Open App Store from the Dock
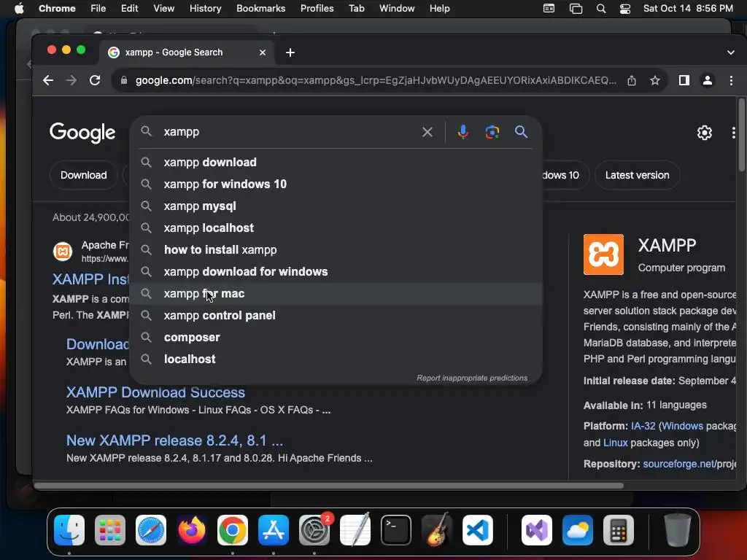The width and height of the screenshot is (747, 560). [x=274, y=530]
